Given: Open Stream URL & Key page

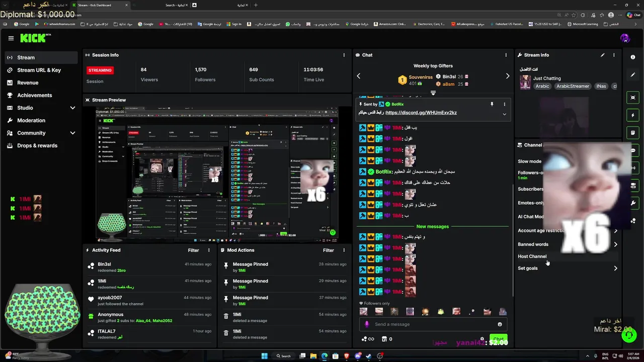Looking at the screenshot, I should pyautogui.click(x=41, y=70).
